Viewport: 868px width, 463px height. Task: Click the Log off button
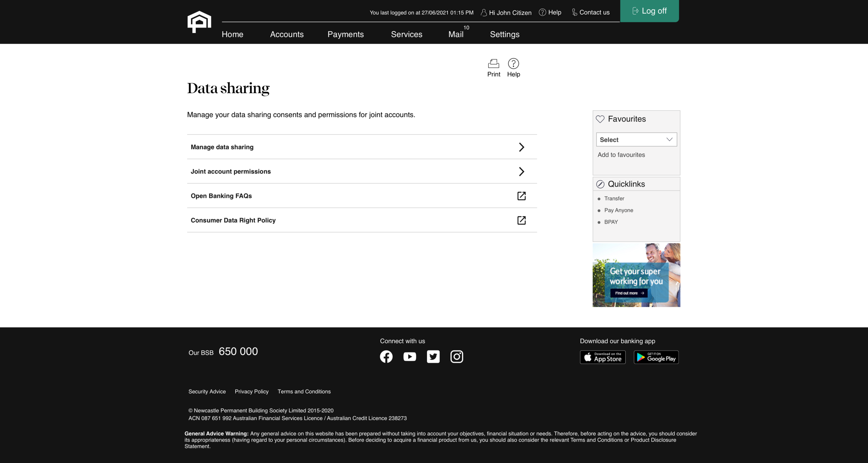click(649, 11)
